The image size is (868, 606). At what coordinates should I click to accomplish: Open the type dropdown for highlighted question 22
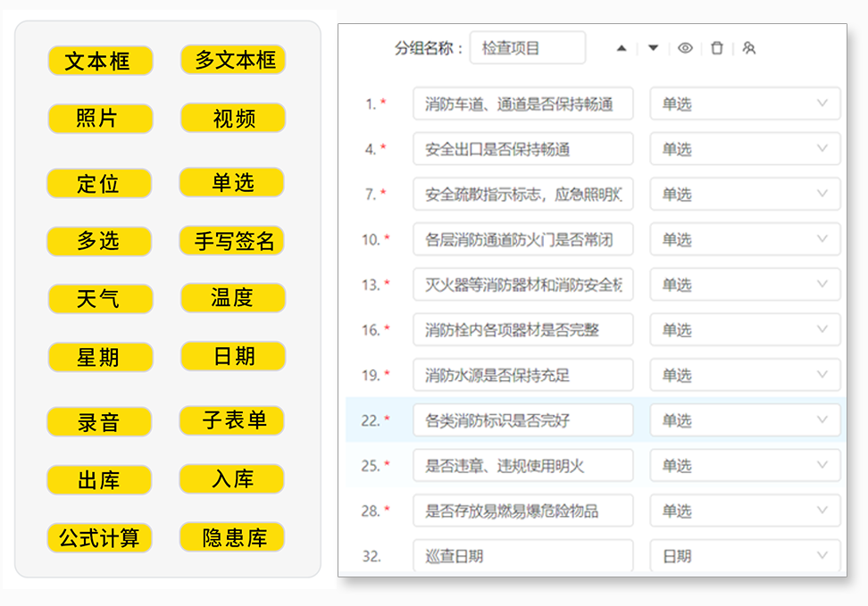click(746, 419)
